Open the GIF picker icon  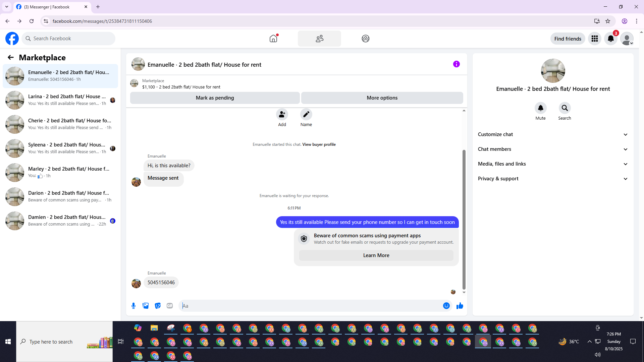[x=170, y=306]
